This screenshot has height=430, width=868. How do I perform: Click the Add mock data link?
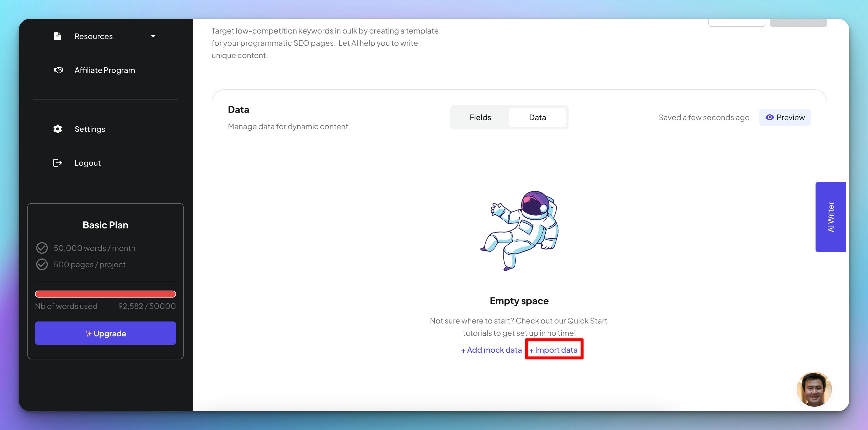point(491,349)
